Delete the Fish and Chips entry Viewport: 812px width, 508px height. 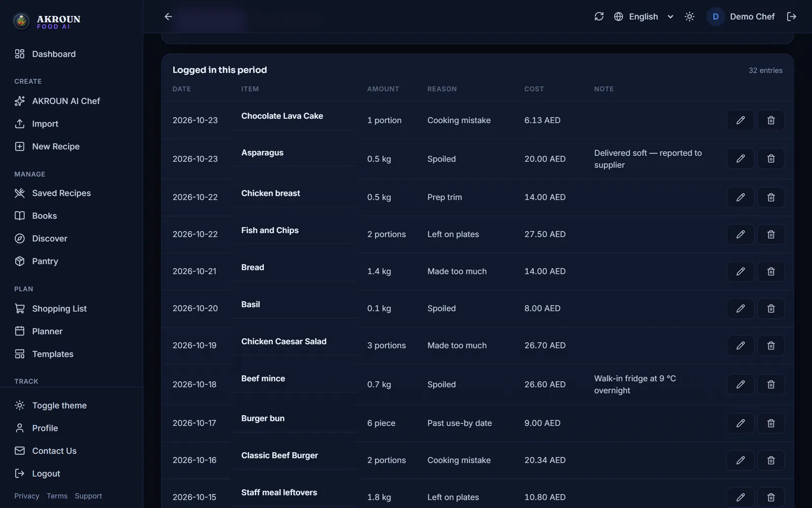tap(771, 234)
